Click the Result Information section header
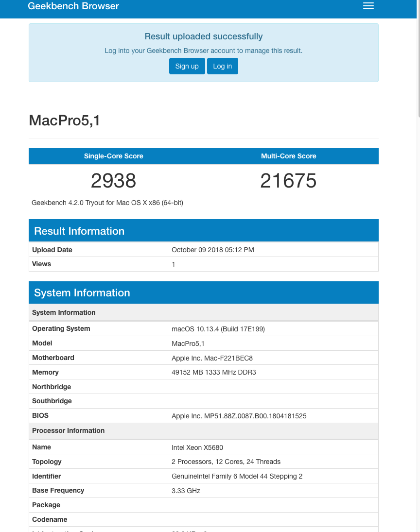Viewport: 420px width, 532px height. [203, 230]
